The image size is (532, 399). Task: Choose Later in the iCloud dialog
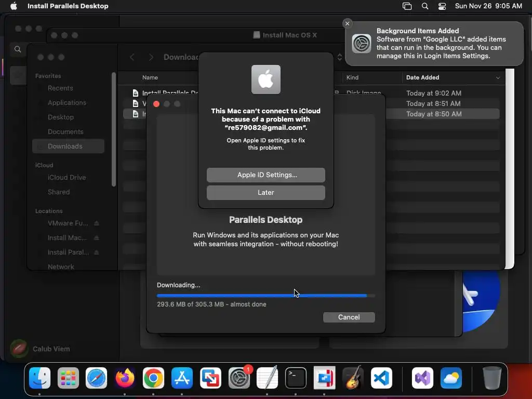point(265,192)
